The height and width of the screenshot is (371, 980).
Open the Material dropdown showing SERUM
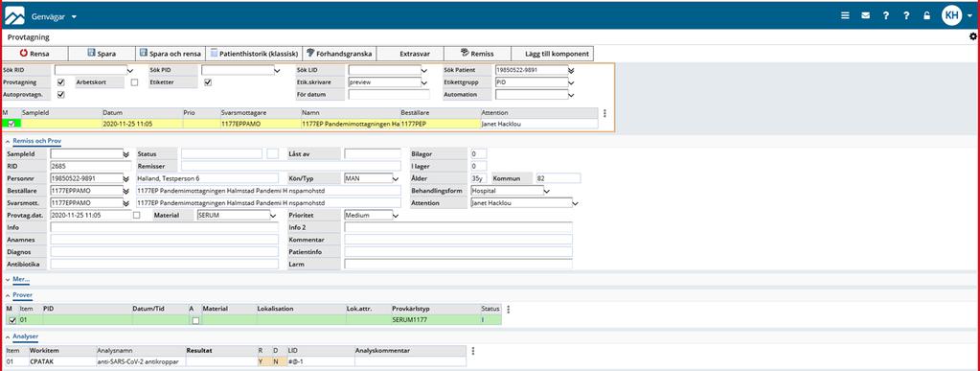click(x=272, y=215)
